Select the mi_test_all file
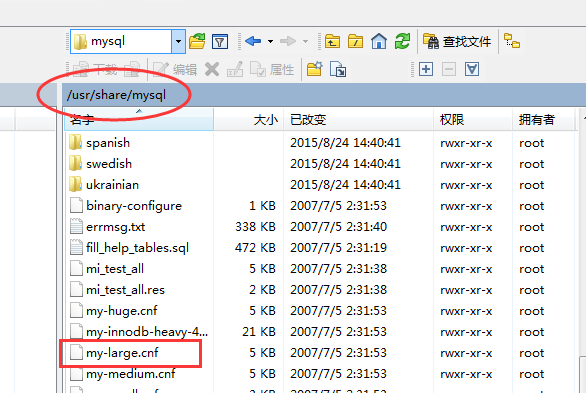The image size is (586, 393). [x=115, y=269]
